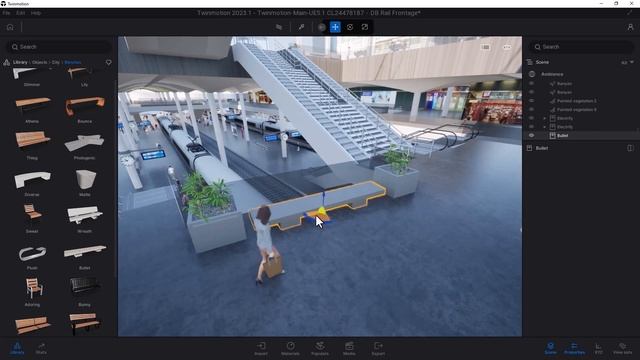This screenshot has width=640, height=360.
Task: Open the File menu
Action: tap(6, 13)
